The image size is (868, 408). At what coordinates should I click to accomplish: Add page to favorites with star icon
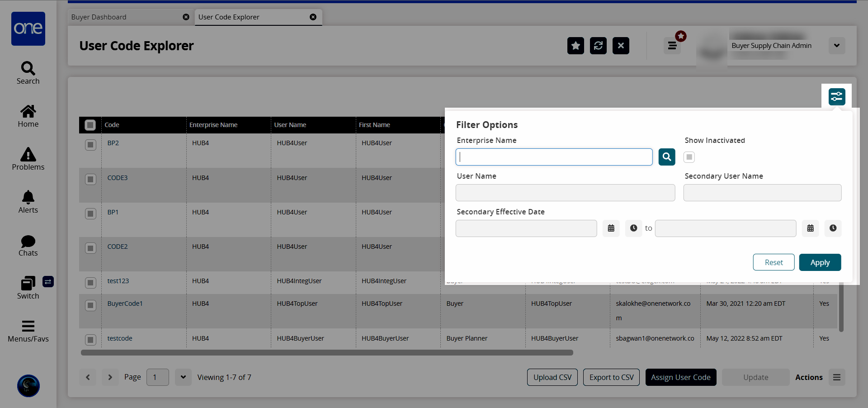[576, 46]
